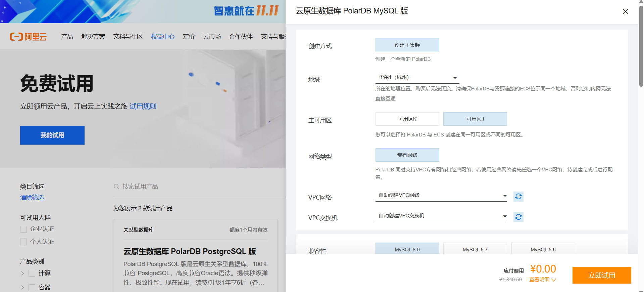
Task: Check the 个人认证 checkbox
Action: coord(23,242)
